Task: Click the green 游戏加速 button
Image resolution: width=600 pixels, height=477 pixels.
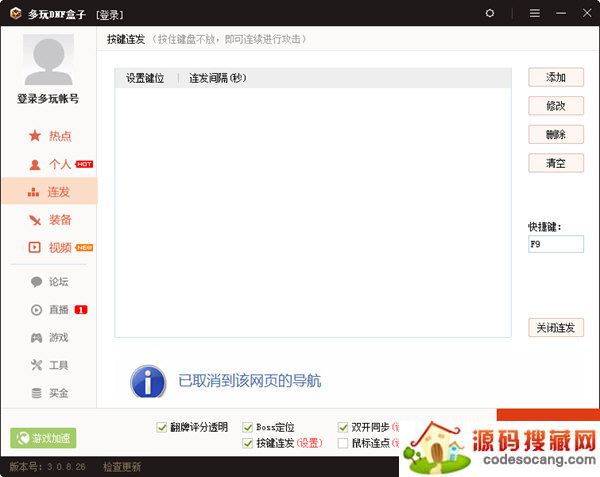Action: coord(43,438)
